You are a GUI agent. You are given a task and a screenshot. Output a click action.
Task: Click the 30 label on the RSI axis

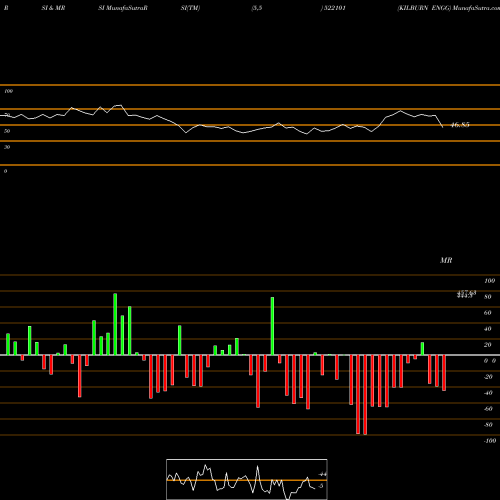click(x=7, y=147)
